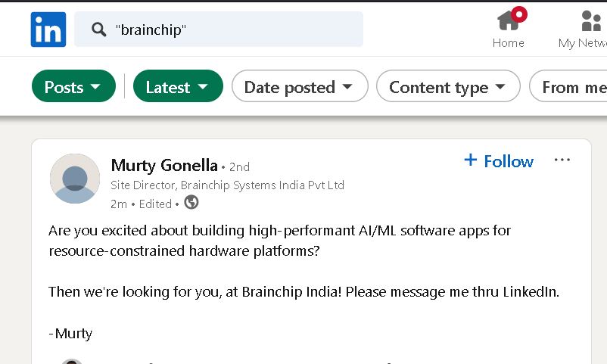This screenshot has height=364, width=607.
Task: Follow Murty Gonella
Action: [x=499, y=160]
